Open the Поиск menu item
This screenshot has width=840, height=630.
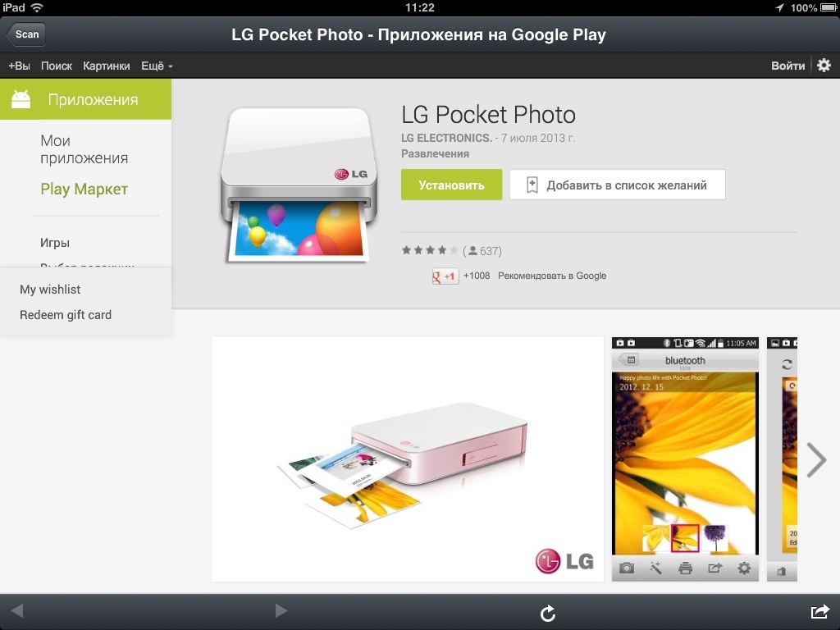(57, 66)
